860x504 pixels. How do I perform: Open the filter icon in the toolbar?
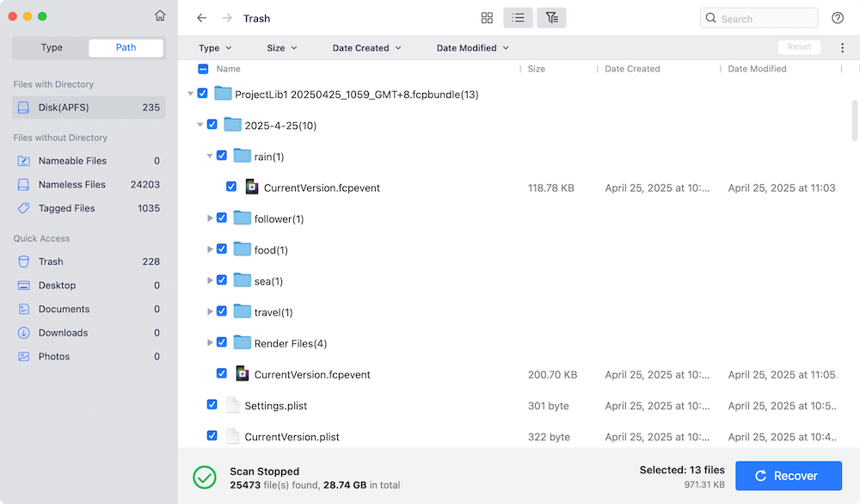551,17
